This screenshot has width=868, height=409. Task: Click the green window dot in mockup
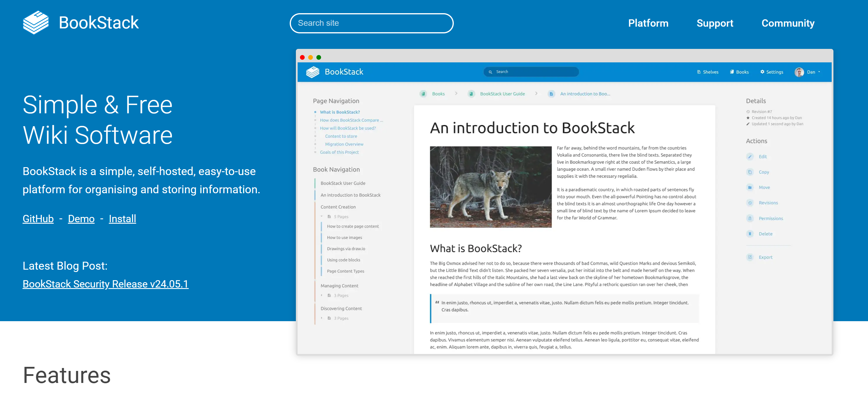(x=318, y=57)
